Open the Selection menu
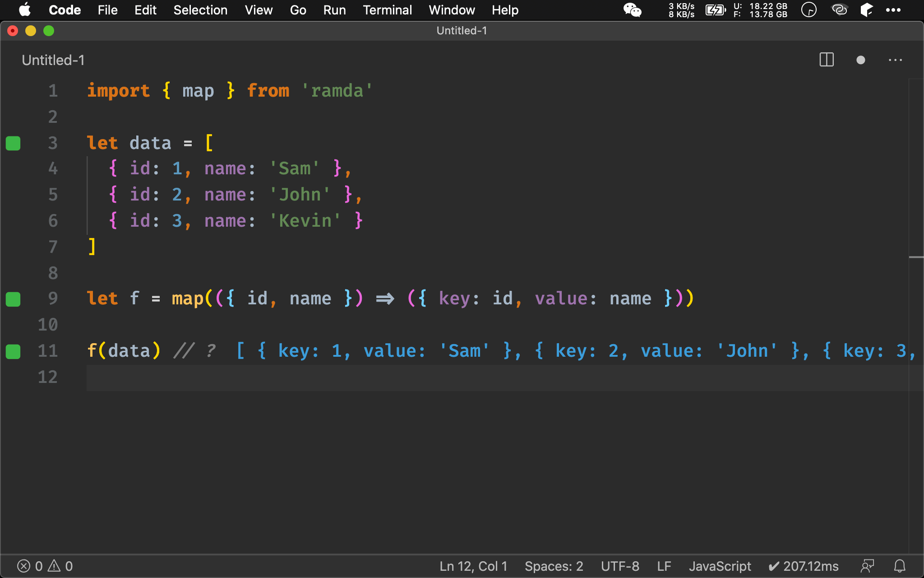 [200, 10]
